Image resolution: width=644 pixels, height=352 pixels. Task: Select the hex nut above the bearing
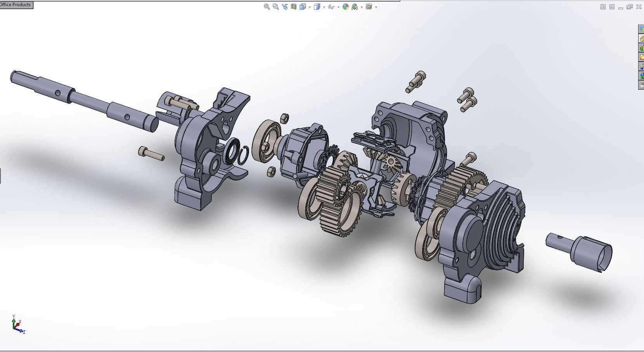(x=284, y=118)
